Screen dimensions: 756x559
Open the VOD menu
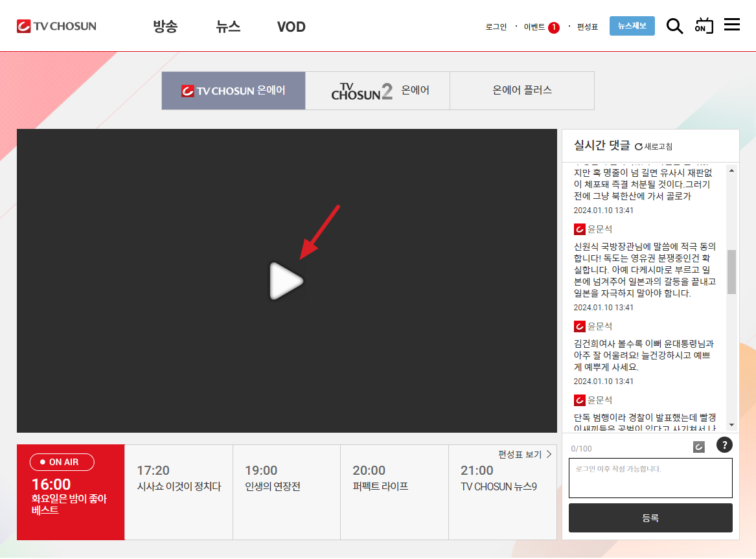click(292, 27)
